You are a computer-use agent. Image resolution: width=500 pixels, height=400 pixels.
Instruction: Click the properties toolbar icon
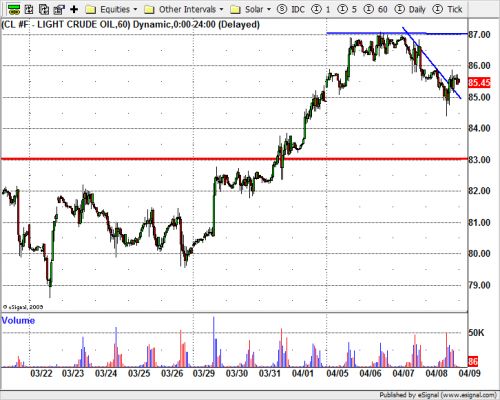[x=59, y=9]
